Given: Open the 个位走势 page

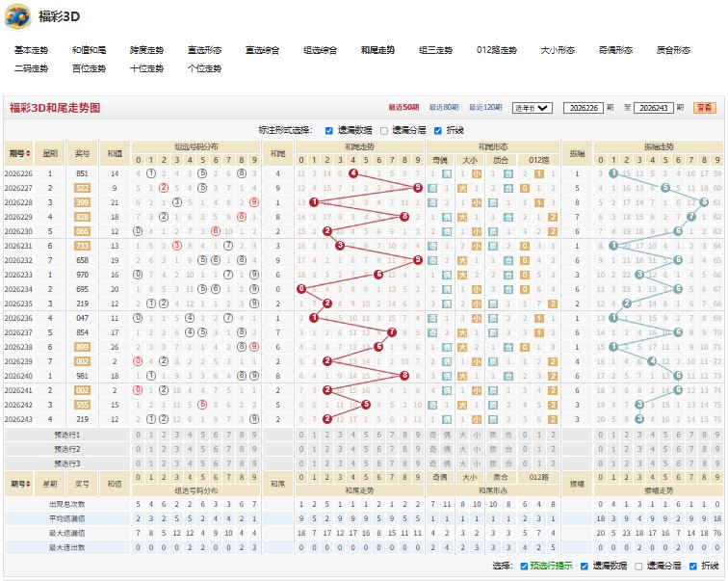Looking at the screenshot, I should (204, 68).
